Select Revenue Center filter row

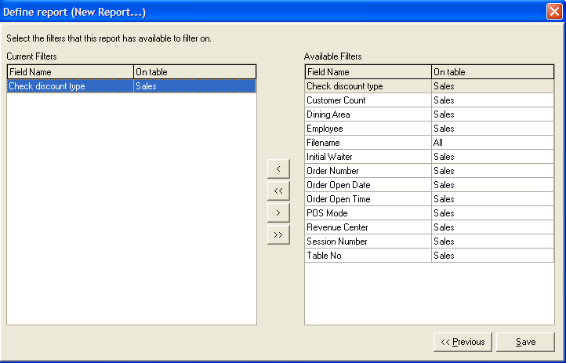(x=429, y=227)
